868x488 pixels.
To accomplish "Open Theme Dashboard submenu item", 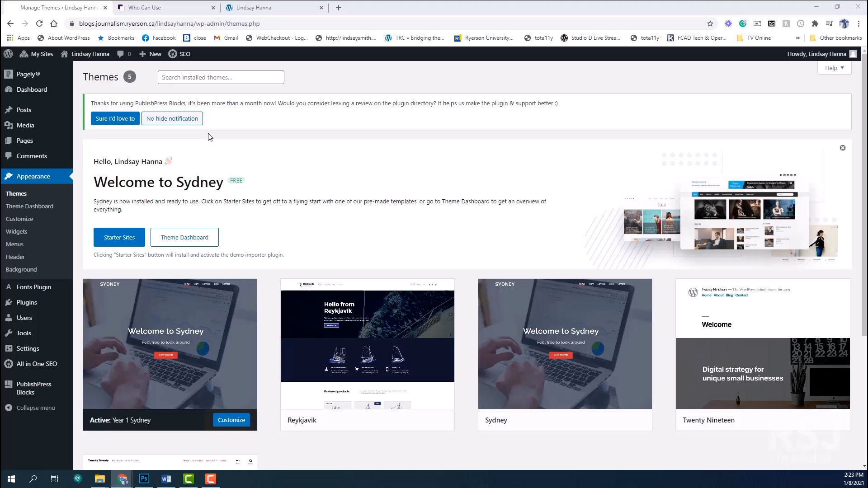I will pos(29,206).
